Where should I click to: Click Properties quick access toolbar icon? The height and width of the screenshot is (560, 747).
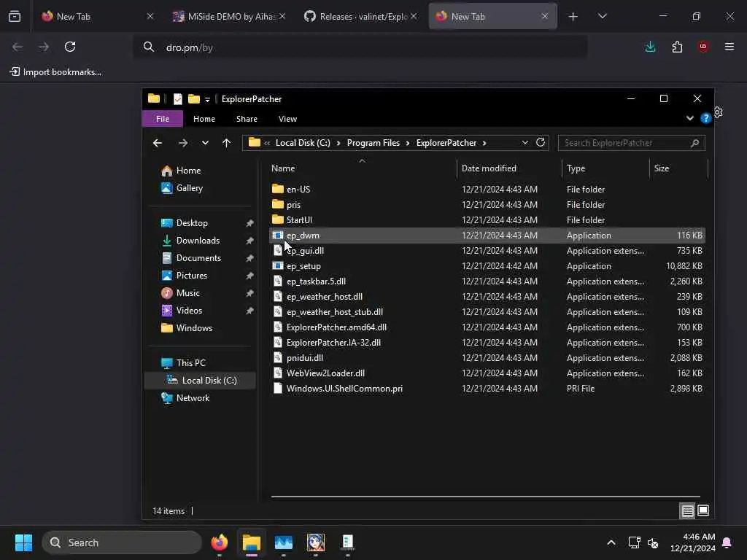178,99
